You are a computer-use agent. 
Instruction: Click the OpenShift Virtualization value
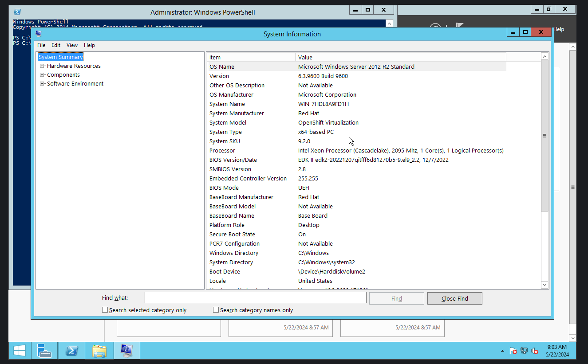tap(328, 122)
